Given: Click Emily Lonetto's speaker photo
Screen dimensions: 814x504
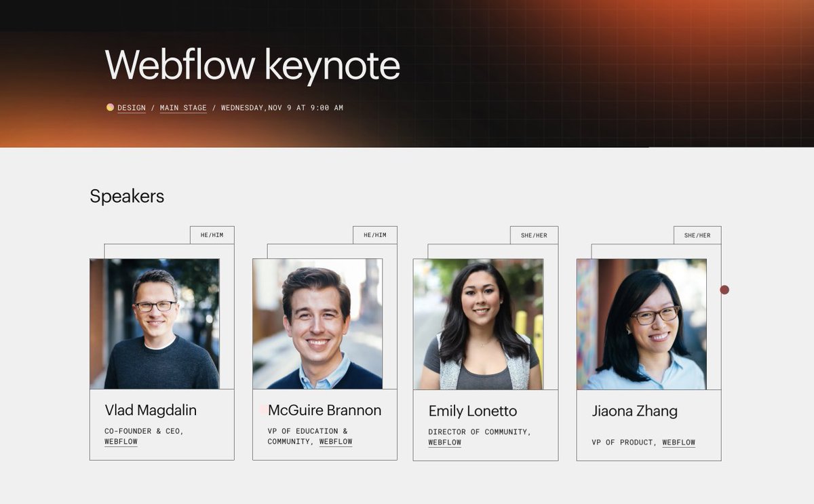Looking at the screenshot, I should pos(479,322).
